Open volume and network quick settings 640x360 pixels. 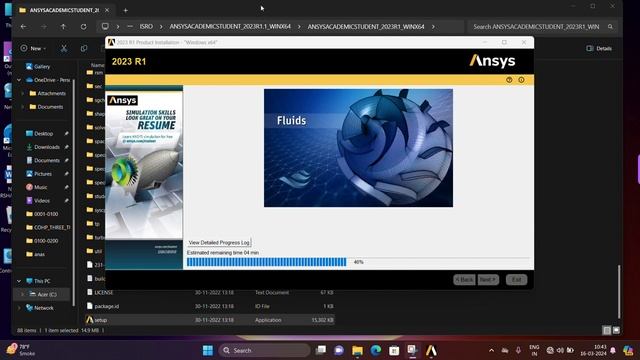click(x=560, y=350)
